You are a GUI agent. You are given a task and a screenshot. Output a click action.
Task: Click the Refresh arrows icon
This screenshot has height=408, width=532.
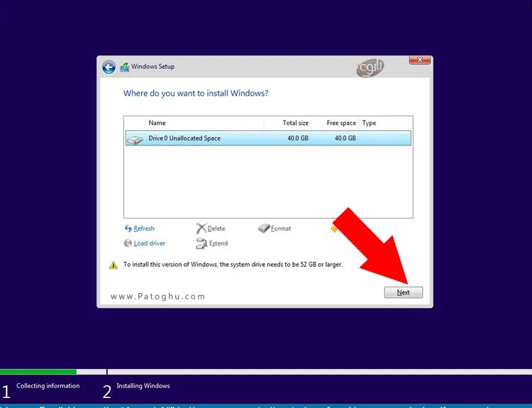[128, 228]
